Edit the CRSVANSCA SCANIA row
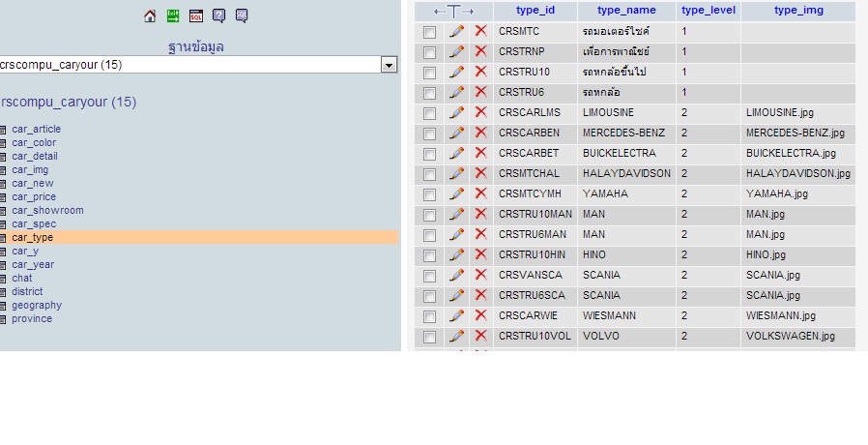 [x=456, y=275]
